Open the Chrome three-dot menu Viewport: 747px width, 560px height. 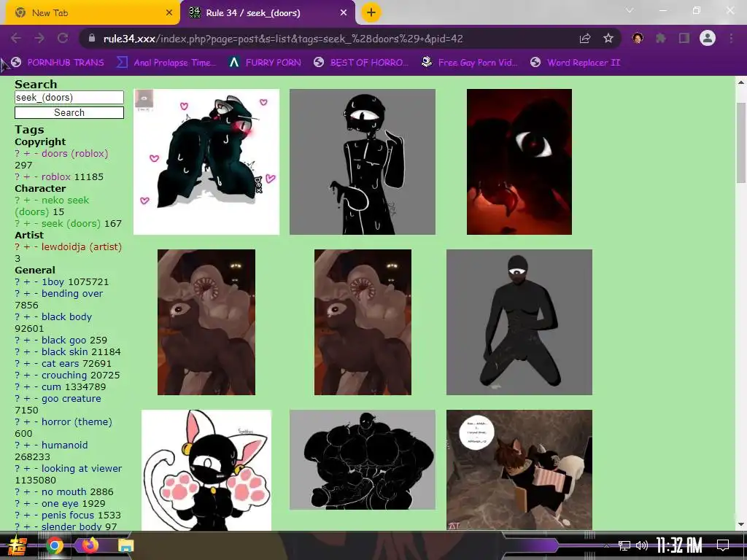(x=731, y=38)
